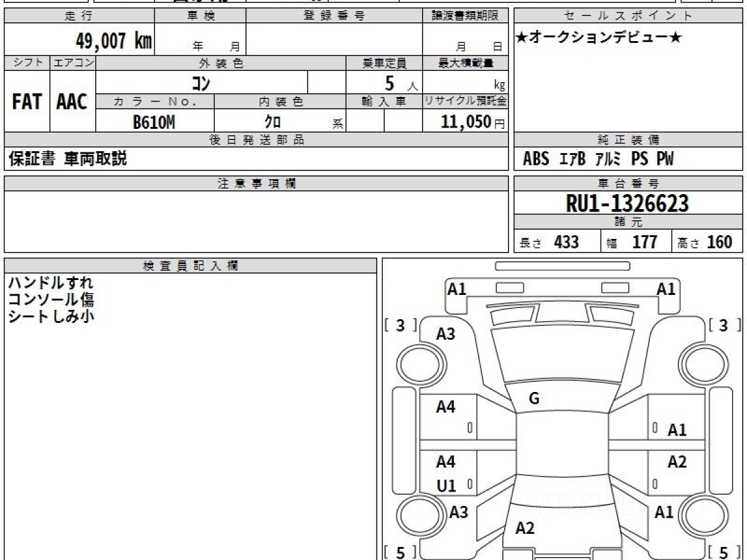This screenshot has width=747, height=560.
Task: Click the G mark on the windshield
Action: (x=533, y=399)
